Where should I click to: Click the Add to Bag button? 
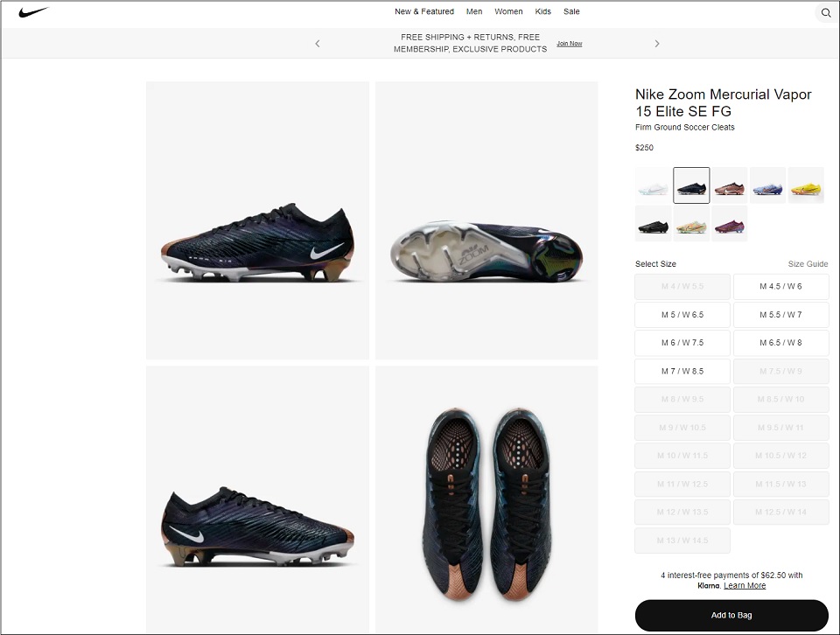coord(731,615)
